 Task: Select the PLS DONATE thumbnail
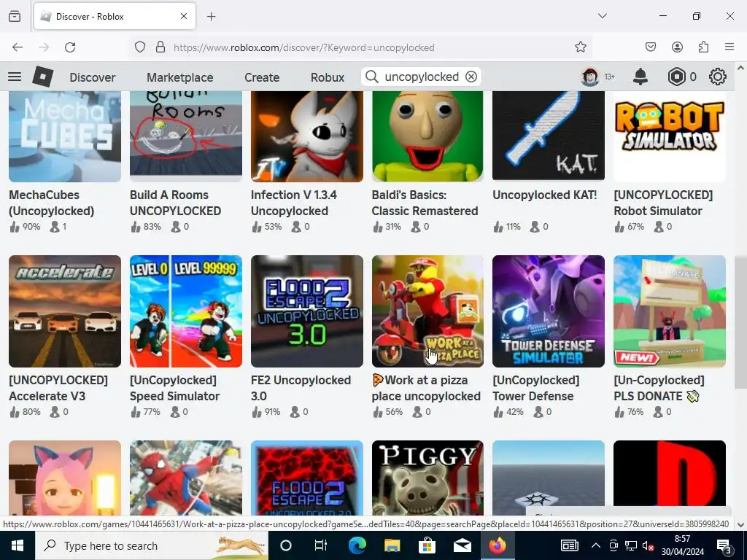(x=670, y=311)
